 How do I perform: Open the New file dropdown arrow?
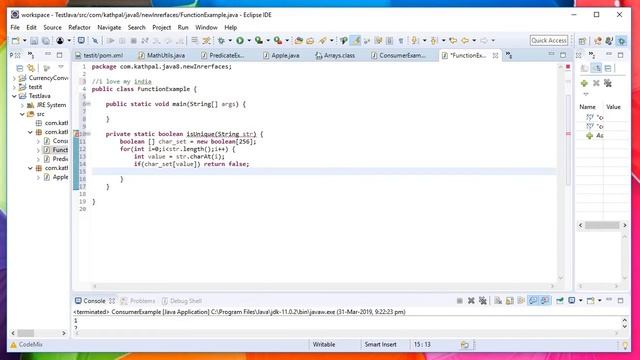pos(24,40)
